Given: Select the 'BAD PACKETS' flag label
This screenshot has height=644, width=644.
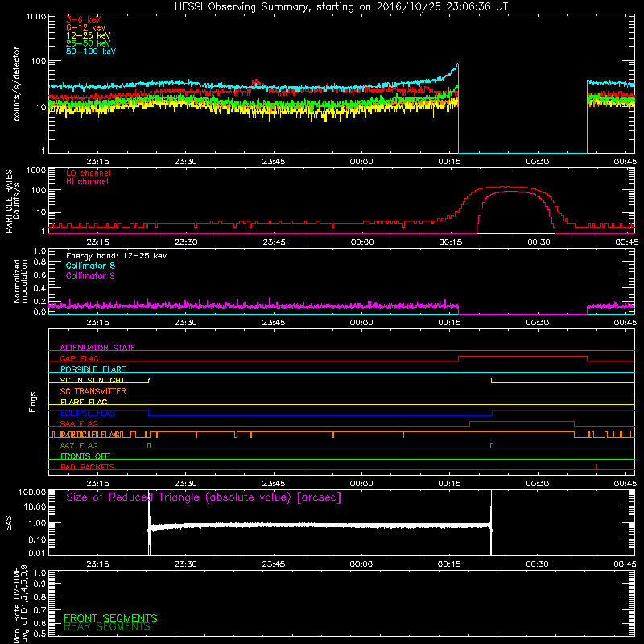Looking at the screenshot, I should [x=88, y=467].
